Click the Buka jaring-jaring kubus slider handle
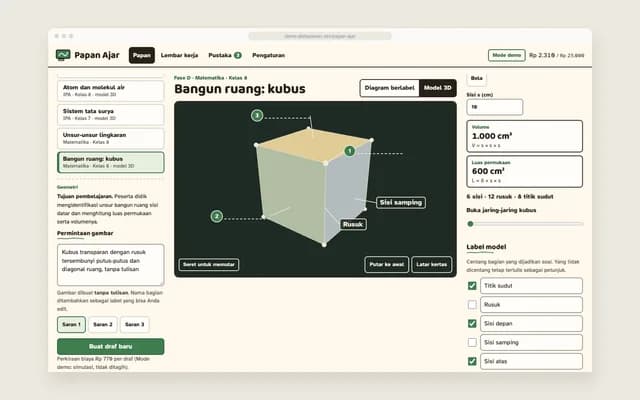The width and height of the screenshot is (640, 400). click(470, 224)
